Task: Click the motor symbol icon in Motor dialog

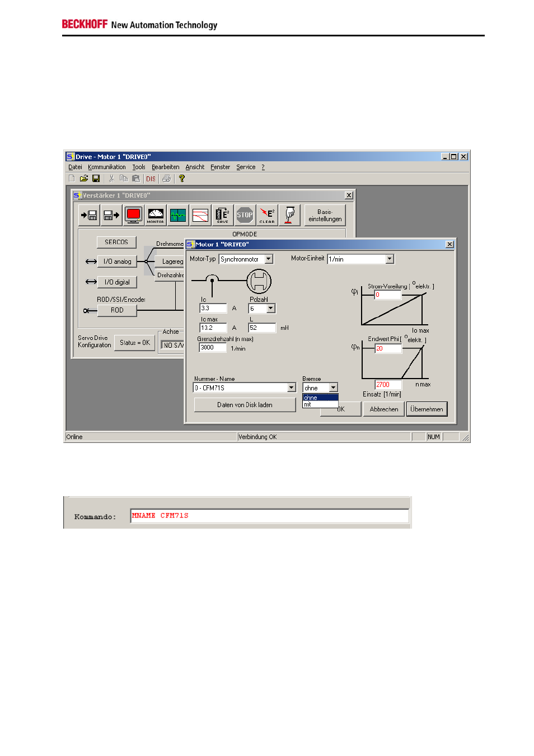Action: pyautogui.click(x=259, y=282)
